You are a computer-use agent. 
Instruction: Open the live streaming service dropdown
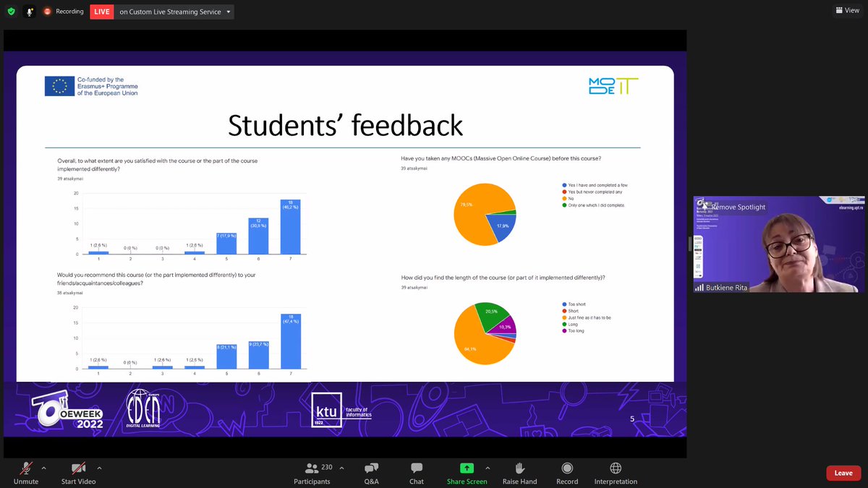coord(227,12)
